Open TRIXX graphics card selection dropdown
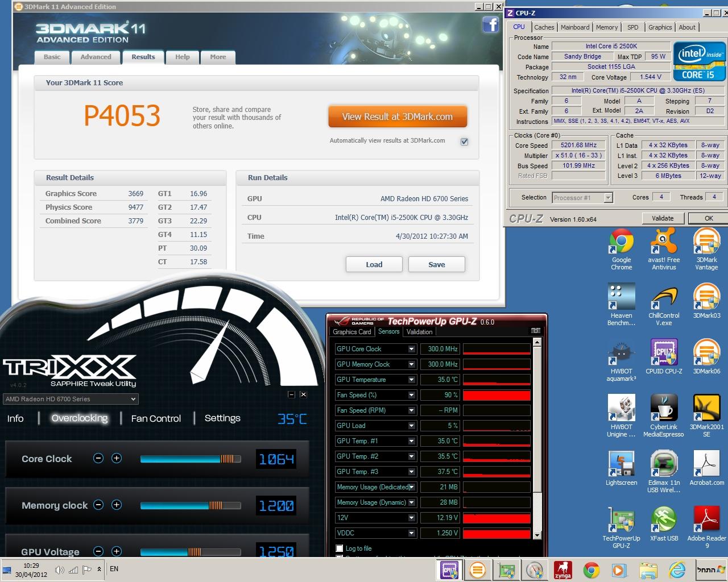This screenshot has width=728, height=582. pyautogui.click(x=71, y=399)
